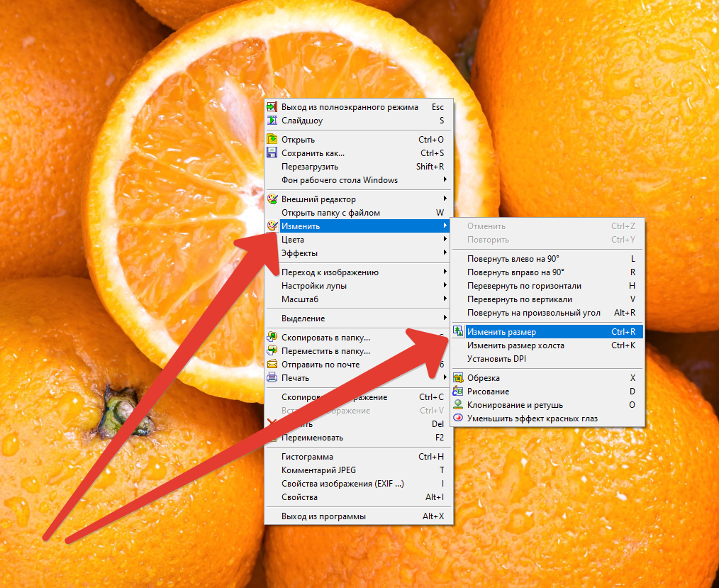Select Эффекты menu entry

pos(359,253)
